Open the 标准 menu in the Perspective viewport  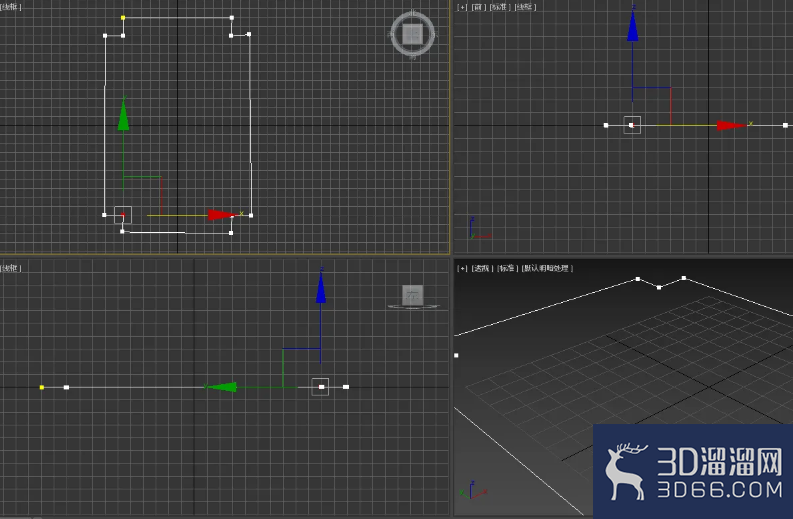point(507,268)
